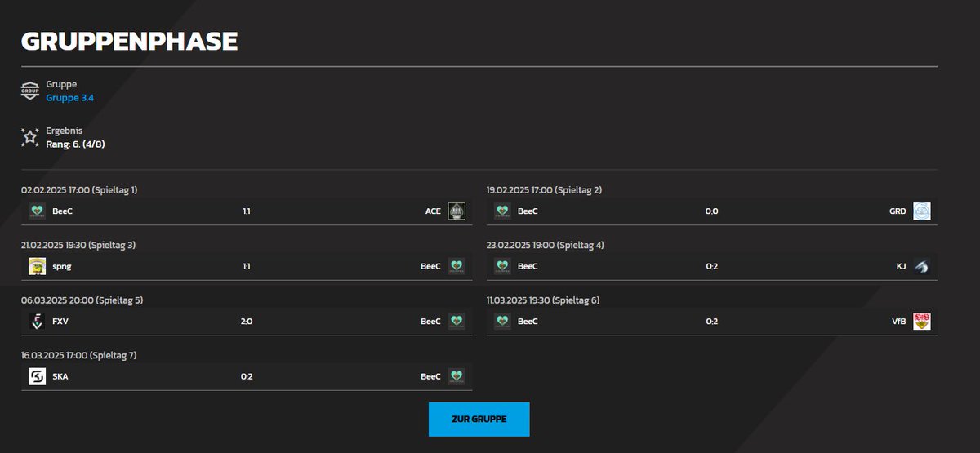This screenshot has width=980, height=453.
Task: Click date 02.02.2025 17:00 (Spieltag 1)
Action: [79, 190]
